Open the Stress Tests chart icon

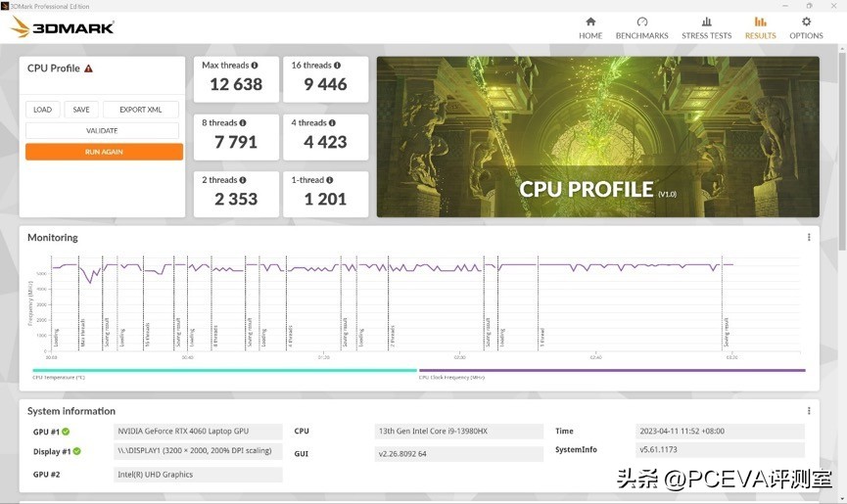coord(707,22)
